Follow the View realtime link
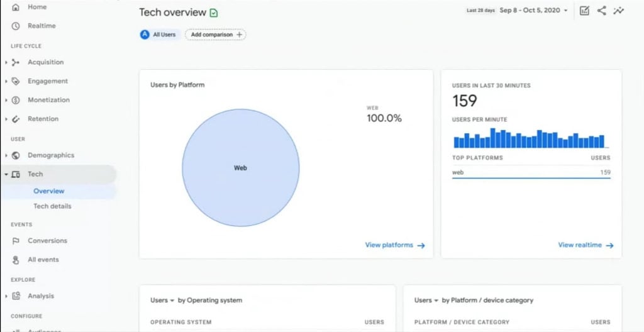The width and height of the screenshot is (644, 332). coord(586,245)
